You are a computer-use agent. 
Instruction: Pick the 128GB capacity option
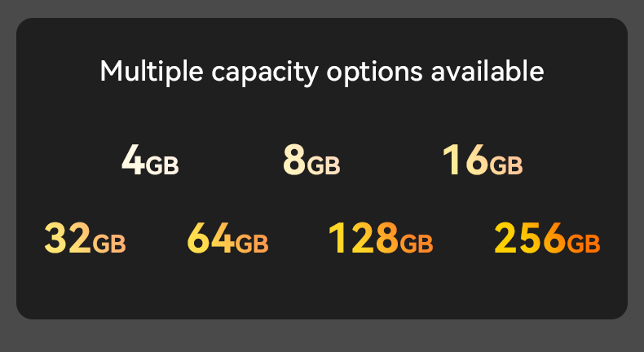click(380, 239)
